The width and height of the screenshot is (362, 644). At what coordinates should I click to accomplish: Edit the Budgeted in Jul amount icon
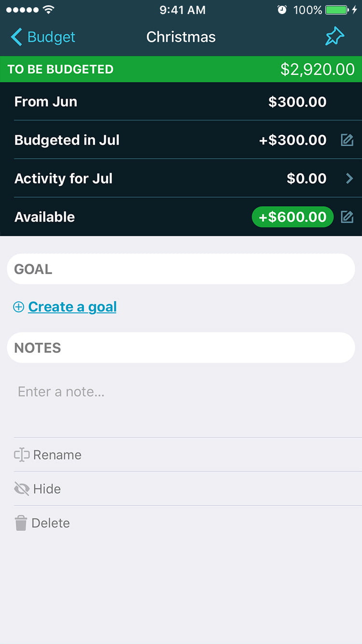[347, 140]
